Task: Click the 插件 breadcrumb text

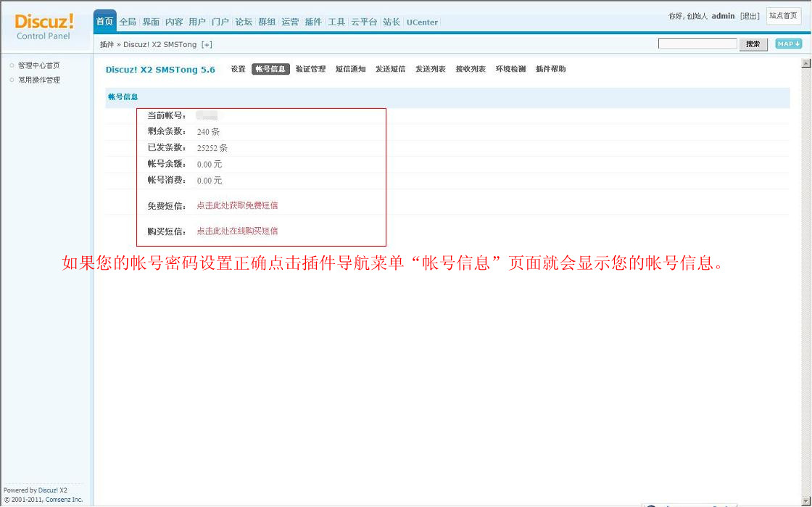Action: pos(107,44)
